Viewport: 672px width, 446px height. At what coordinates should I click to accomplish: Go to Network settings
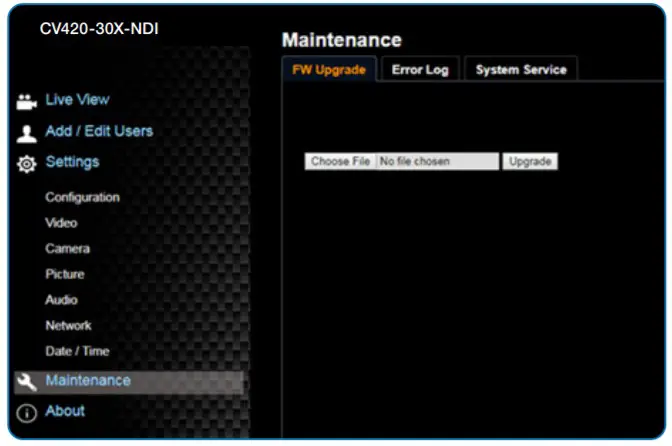pos(68,326)
